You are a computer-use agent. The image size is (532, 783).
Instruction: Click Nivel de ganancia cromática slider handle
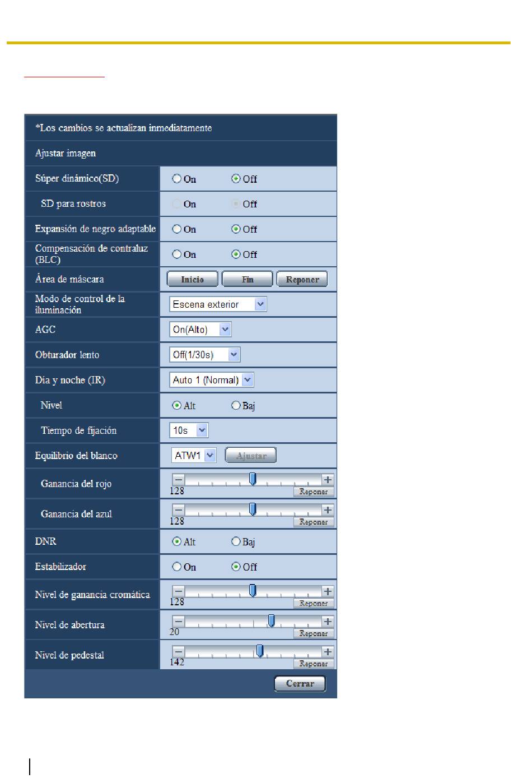[x=253, y=590]
